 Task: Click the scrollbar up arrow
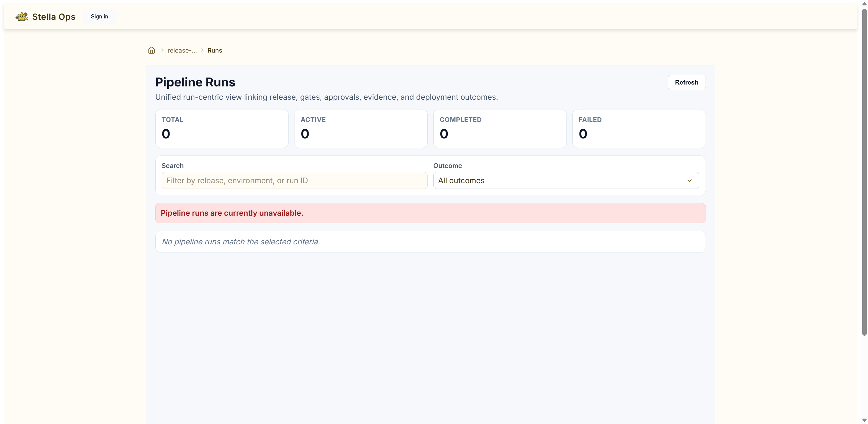click(864, 4)
